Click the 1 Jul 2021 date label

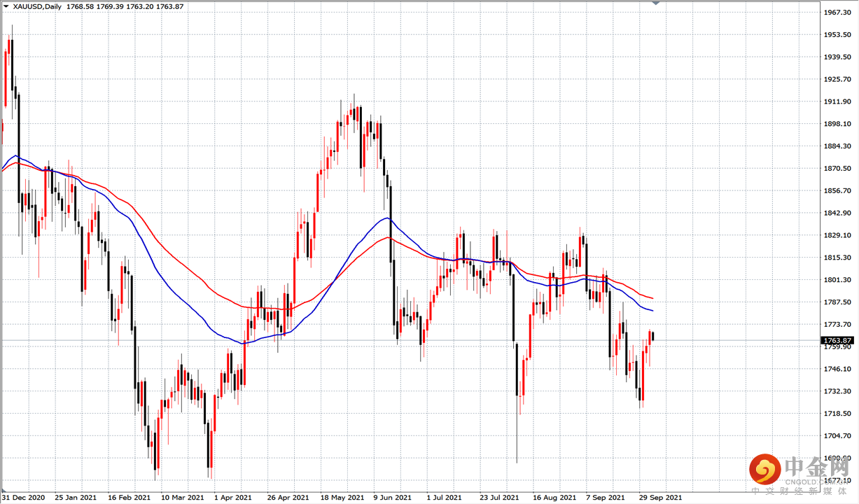(445, 498)
